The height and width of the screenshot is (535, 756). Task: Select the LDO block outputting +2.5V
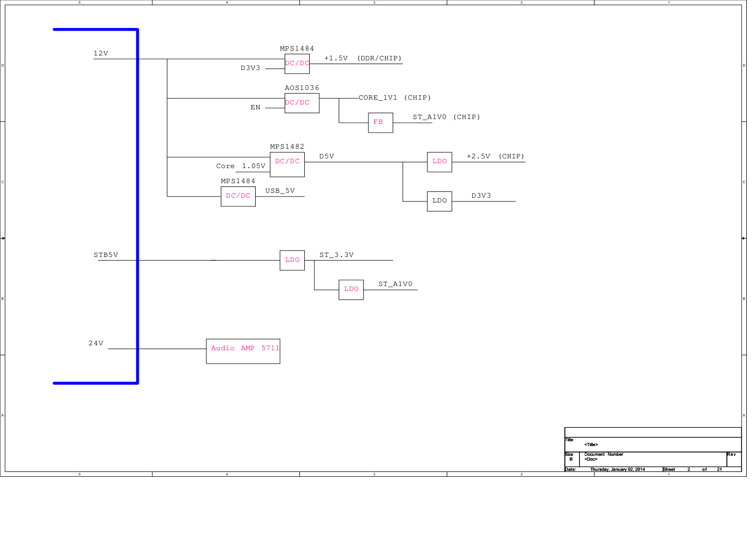[x=439, y=162]
